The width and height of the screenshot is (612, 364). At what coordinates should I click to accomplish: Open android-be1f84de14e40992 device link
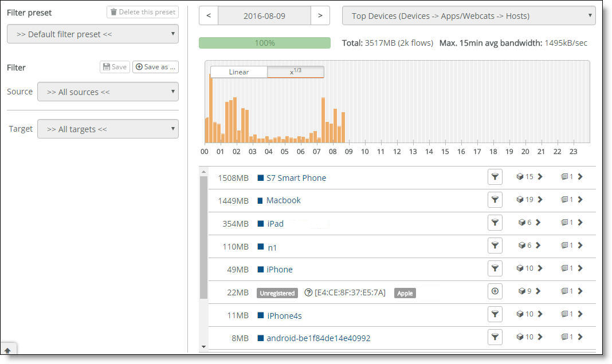(x=318, y=338)
